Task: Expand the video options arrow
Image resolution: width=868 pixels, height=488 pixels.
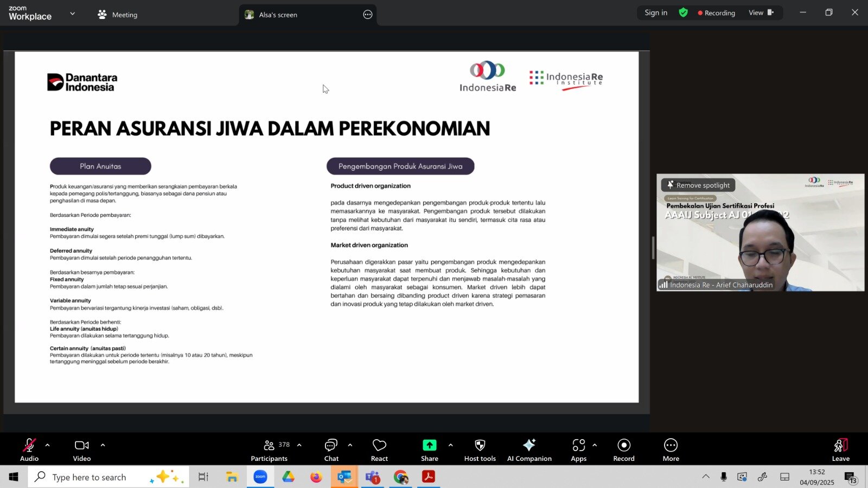Action: click(103, 445)
